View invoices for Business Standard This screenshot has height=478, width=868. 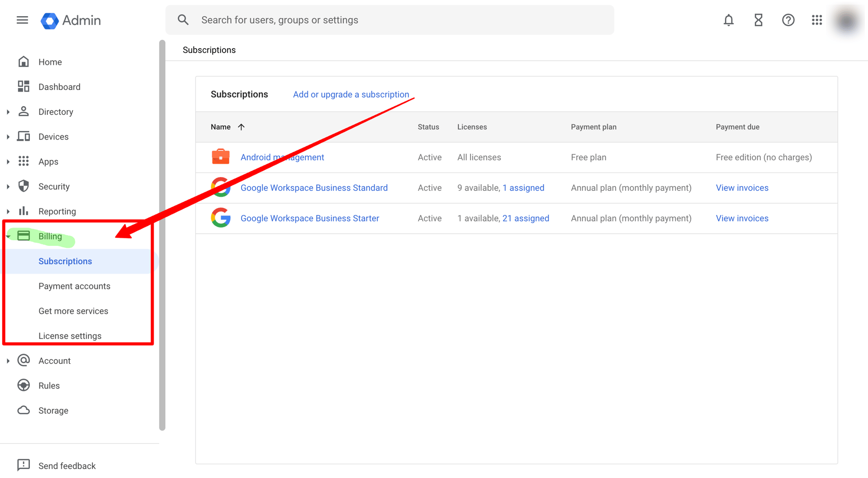(742, 188)
